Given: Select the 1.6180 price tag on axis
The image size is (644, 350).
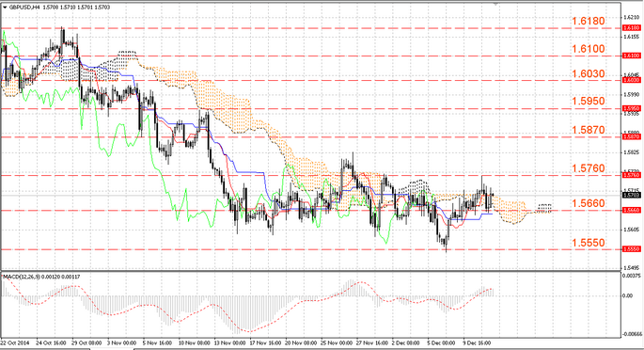Looking at the screenshot, I should click(x=632, y=27).
